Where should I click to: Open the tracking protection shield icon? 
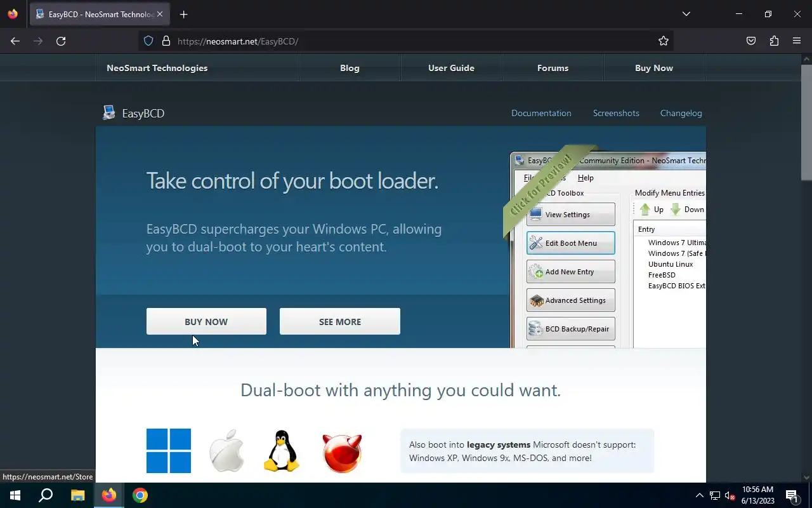coord(148,41)
